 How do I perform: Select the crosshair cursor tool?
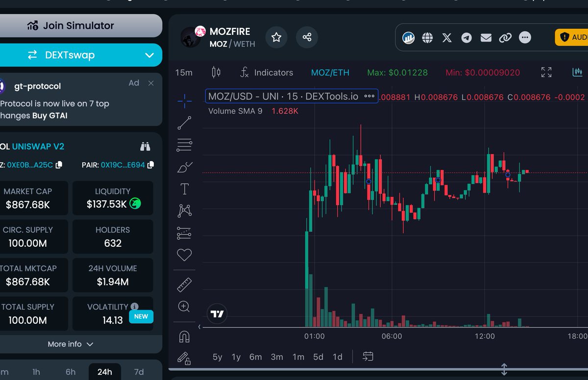pyautogui.click(x=184, y=102)
